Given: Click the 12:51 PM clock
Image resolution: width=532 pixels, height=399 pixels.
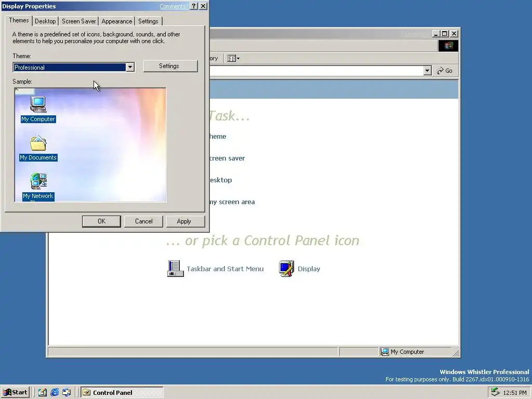Looking at the screenshot, I should [515, 393].
